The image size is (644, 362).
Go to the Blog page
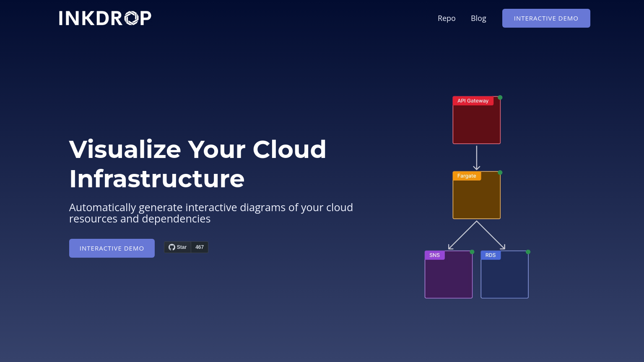[x=478, y=18]
